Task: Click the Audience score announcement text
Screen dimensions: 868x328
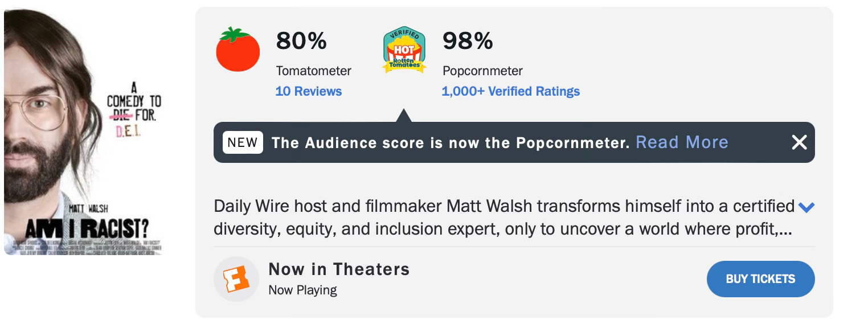Action: coord(451,142)
